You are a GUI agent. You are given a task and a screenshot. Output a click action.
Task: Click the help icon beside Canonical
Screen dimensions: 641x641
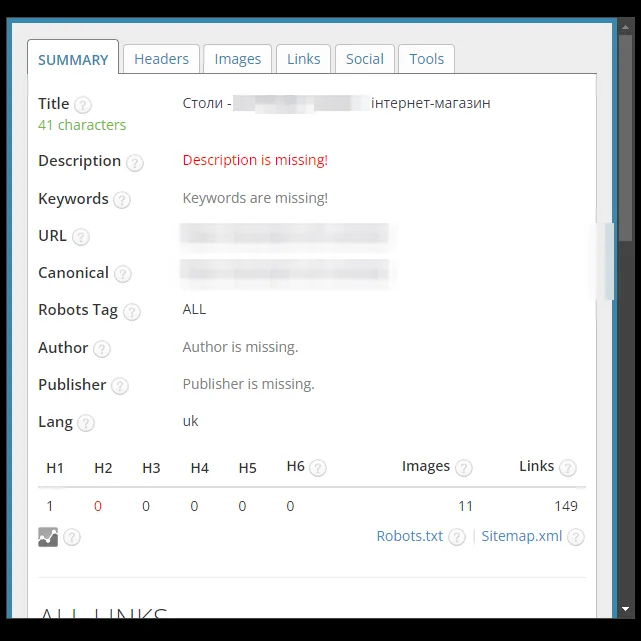pos(123,274)
